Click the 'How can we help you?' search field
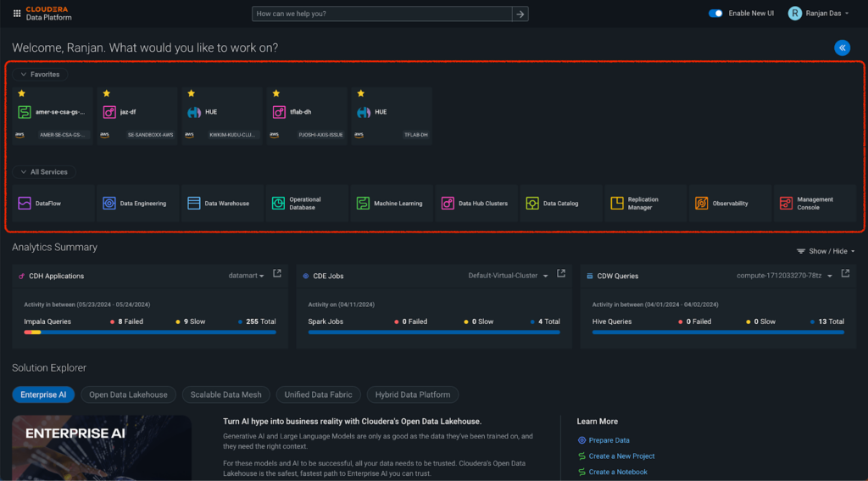 pyautogui.click(x=382, y=14)
